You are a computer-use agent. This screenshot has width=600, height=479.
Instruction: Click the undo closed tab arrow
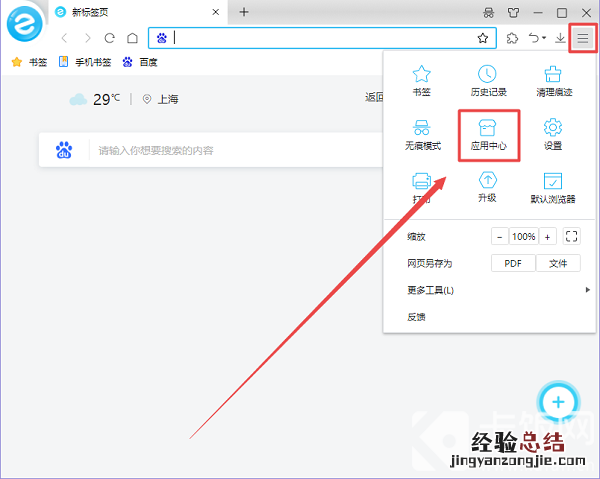(533, 38)
